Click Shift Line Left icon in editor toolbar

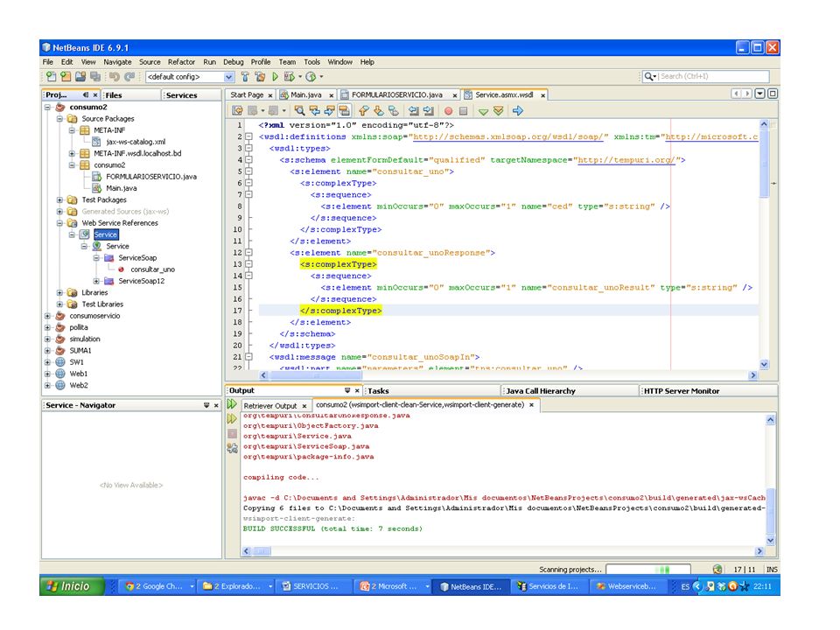coord(414,111)
